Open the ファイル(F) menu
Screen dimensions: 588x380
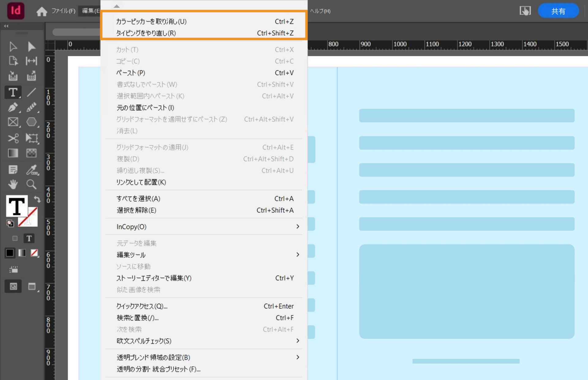63,11
